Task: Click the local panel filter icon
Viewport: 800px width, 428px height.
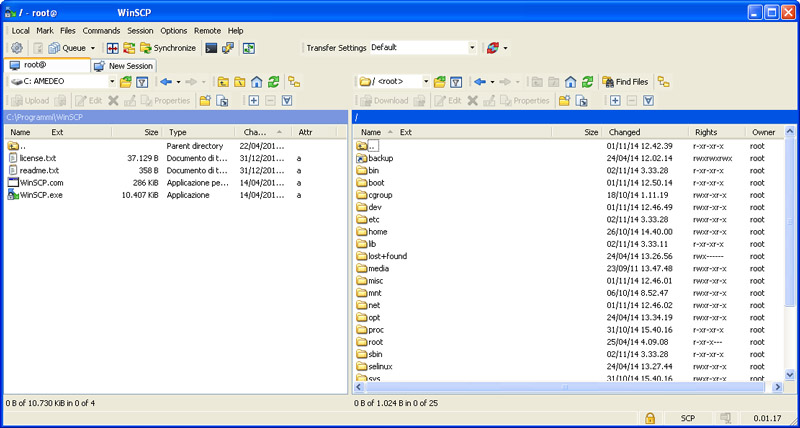Action: (142, 82)
